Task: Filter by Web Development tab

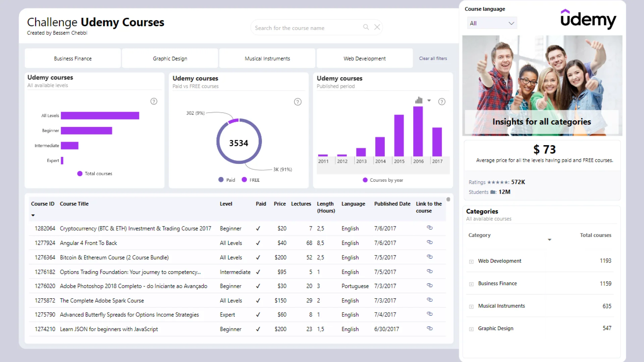Action: tap(365, 58)
